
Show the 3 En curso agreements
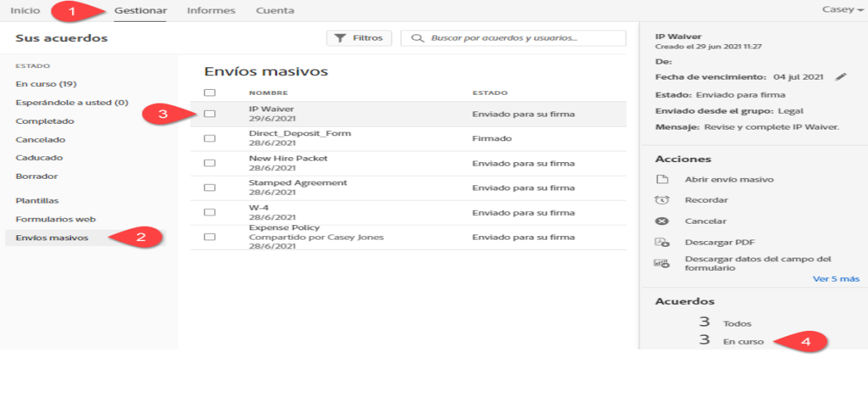tap(743, 342)
